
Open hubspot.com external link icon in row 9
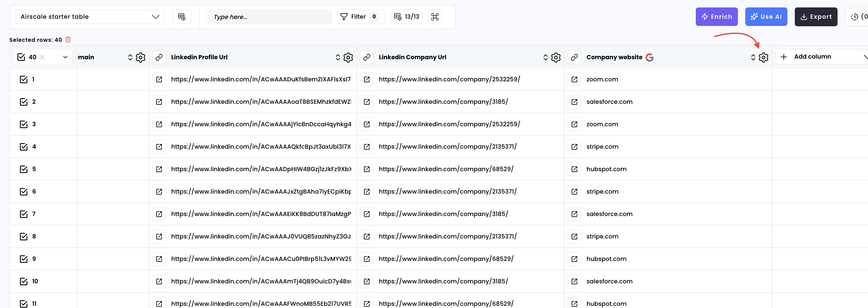coord(574,259)
